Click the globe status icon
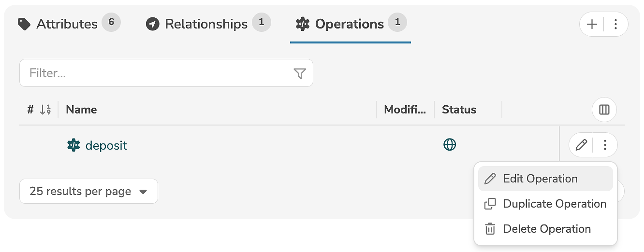 click(x=450, y=144)
